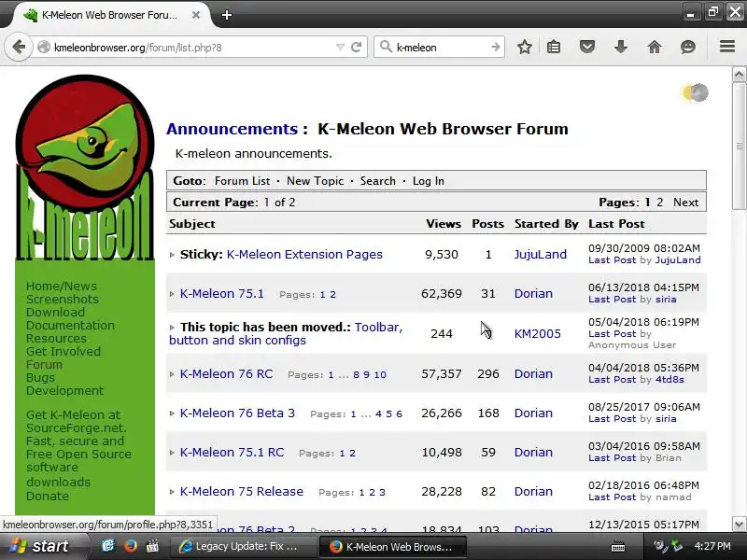The image size is (747, 560).
Task: Open the K-Meleon 75 Release topic
Action: (x=242, y=491)
